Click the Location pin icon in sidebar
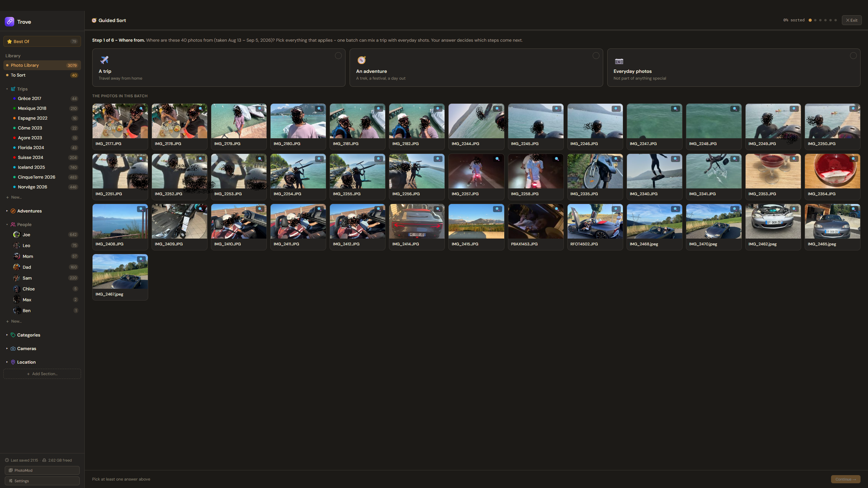868x488 pixels. click(13, 362)
